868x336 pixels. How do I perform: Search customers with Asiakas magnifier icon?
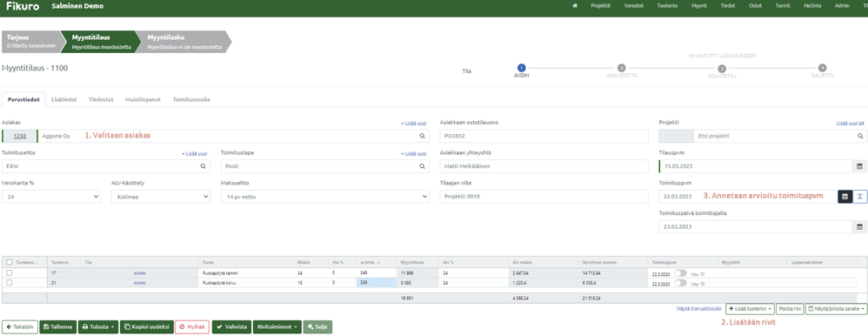tap(422, 136)
